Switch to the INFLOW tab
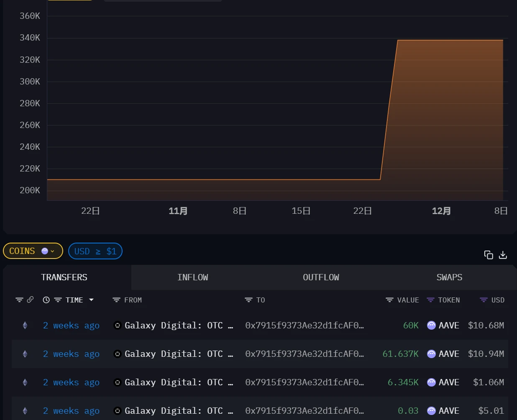Image resolution: width=517 pixels, height=420 pixels. click(x=192, y=277)
